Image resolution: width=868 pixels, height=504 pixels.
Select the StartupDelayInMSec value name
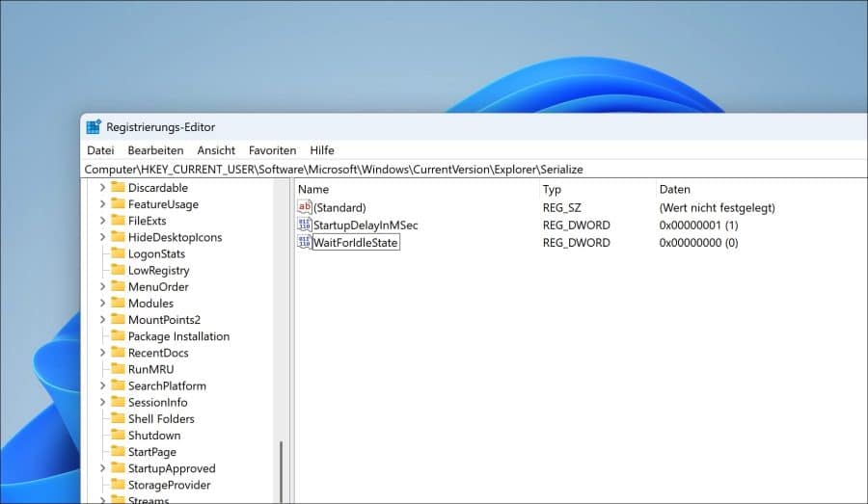[366, 225]
